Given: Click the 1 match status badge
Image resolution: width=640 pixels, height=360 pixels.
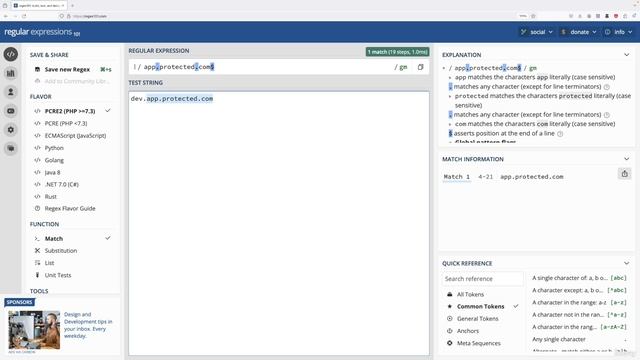Looking at the screenshot, I should [x=397, y=52].
